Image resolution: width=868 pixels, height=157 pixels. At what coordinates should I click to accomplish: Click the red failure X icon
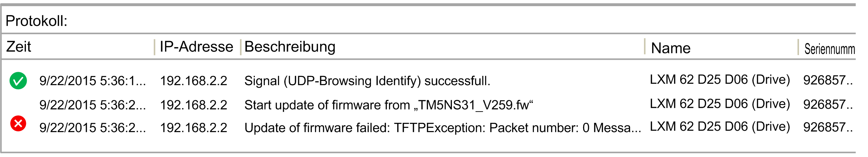(x=18, y=123)
